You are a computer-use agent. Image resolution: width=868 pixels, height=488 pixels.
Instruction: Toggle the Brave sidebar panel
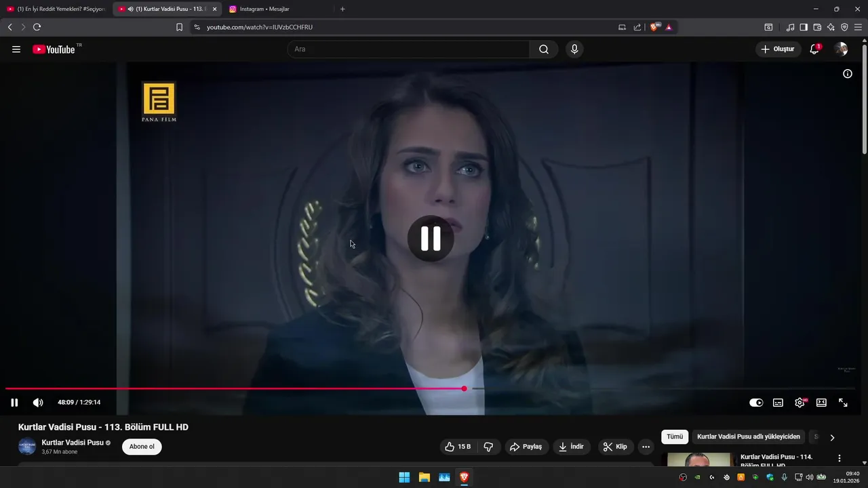point(804,27)
